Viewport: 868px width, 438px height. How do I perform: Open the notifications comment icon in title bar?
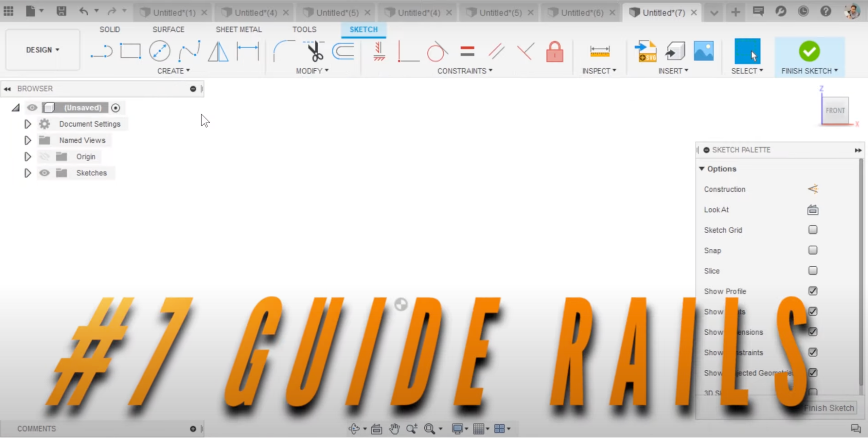[x=758, y=11]
